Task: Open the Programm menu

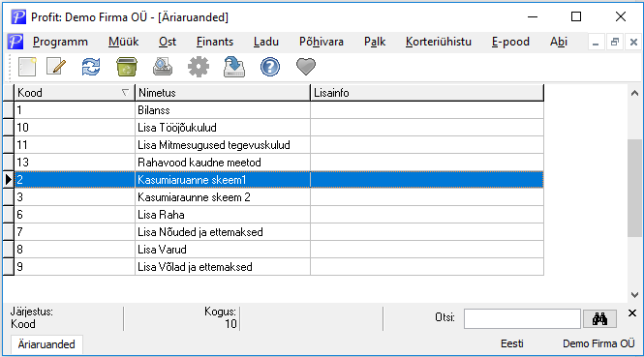Action: pyautogui.click(x=60, y=42)
